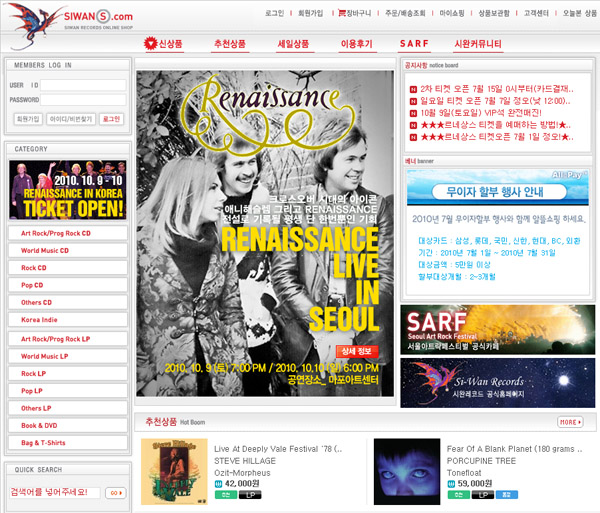Click the quick search GO button
The width and height of the screenshot is (600, 513).
click(x=116, y=493)
